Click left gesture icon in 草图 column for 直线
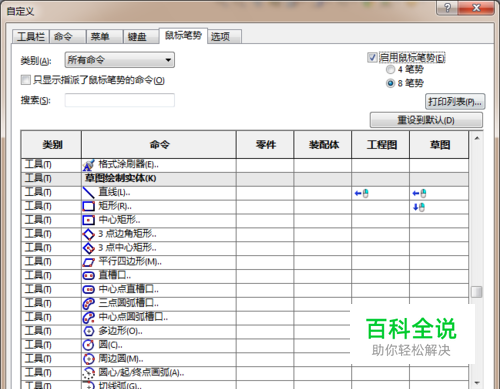Viewport: 500px width, 389px height. click(419, 193)
